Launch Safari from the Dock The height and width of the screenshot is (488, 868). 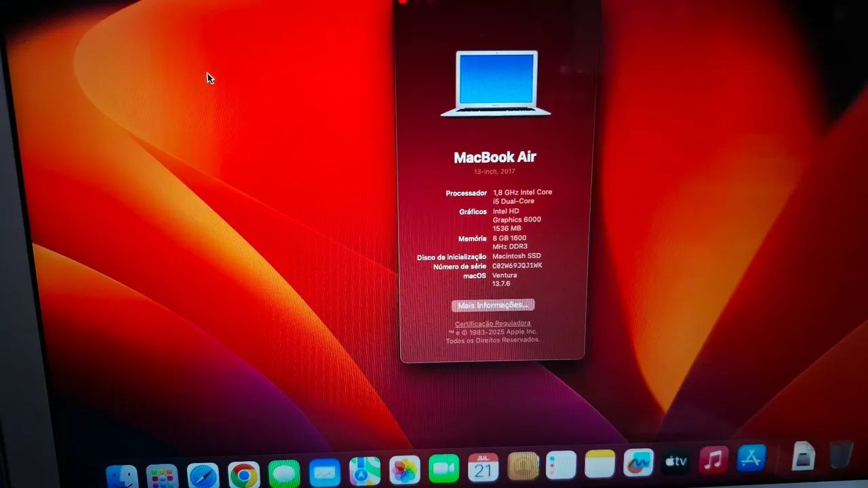tap(203, 476)
